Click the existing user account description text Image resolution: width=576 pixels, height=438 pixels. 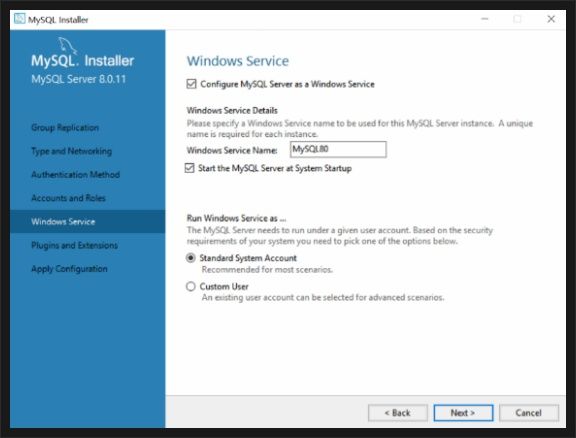point(323,298)
